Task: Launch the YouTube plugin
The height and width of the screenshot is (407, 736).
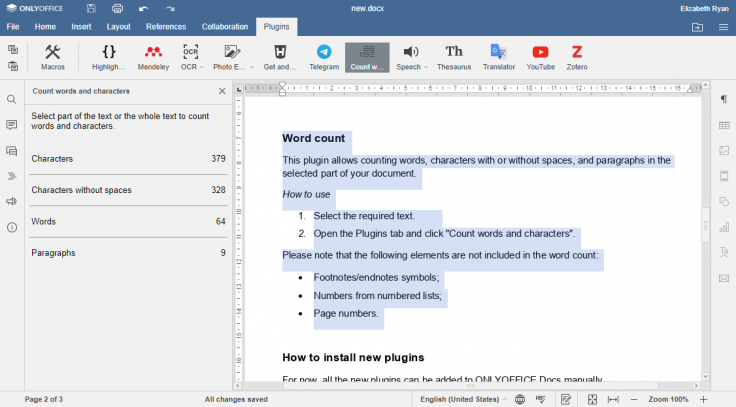Action: 540,57
